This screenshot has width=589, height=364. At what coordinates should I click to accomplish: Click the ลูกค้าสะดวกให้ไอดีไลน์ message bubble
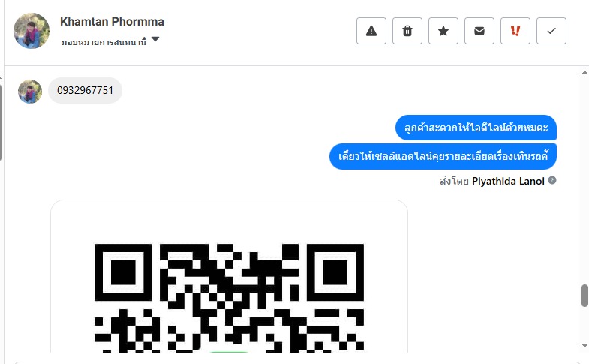point(476,128)
